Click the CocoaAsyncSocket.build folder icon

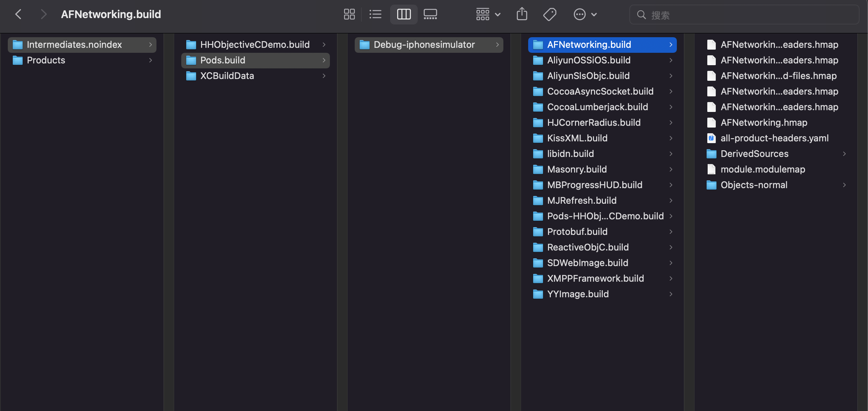click(538, 91)
